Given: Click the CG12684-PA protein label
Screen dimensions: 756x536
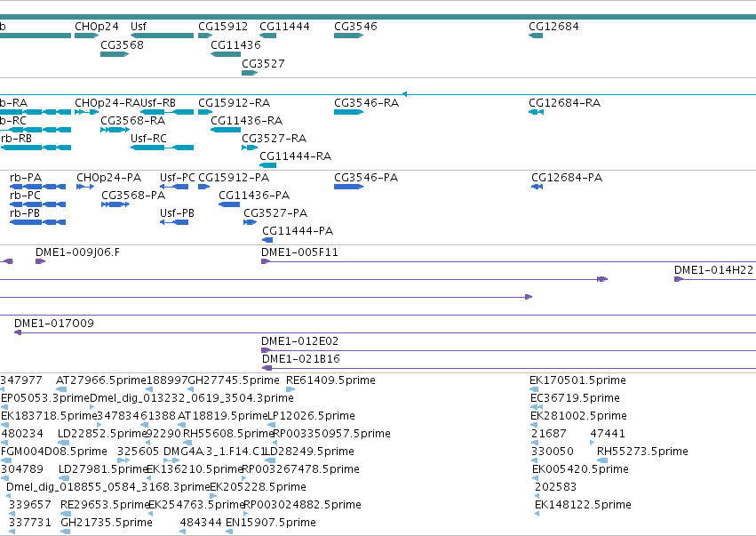Looking at the screenshot, I should coord(567,178).
